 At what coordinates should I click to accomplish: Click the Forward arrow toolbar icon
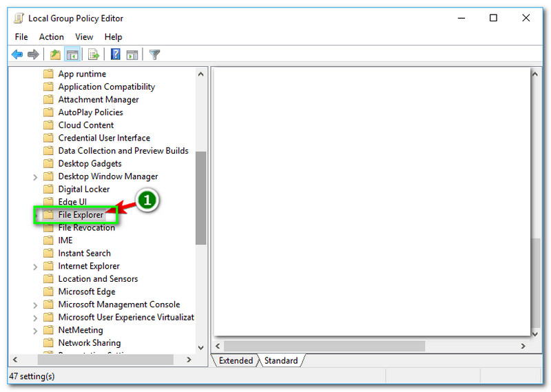32,54
